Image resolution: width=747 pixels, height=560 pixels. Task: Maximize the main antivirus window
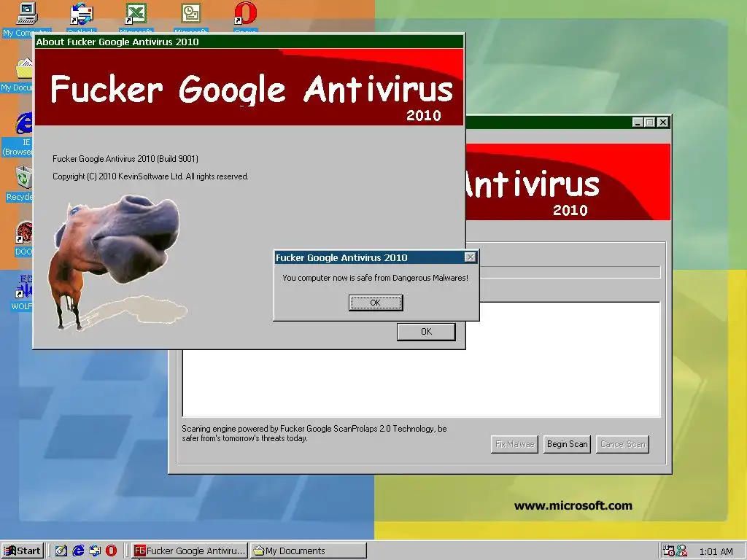pyautogui.click(x=649, y=122)
